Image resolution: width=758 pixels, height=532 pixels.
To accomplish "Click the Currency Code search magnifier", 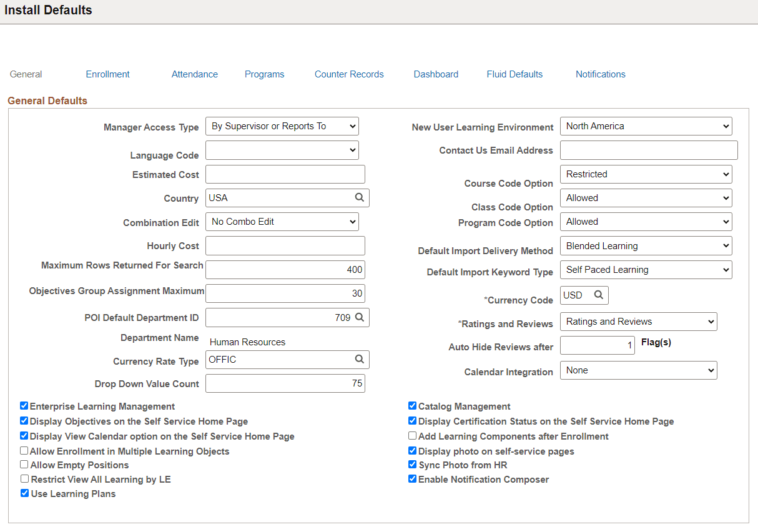I will pyautogui.click(x=598, y=295).
